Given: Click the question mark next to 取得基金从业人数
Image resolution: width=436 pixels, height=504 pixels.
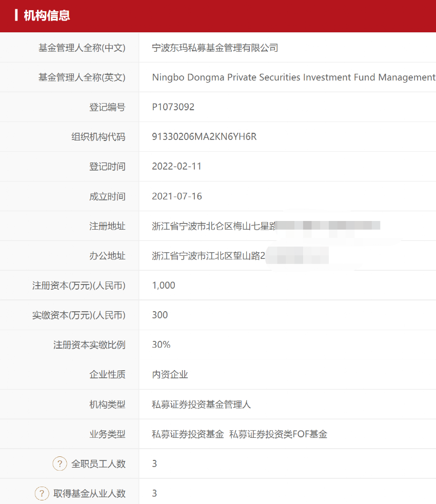Looking at the screenshot, I should click(42, 494).
